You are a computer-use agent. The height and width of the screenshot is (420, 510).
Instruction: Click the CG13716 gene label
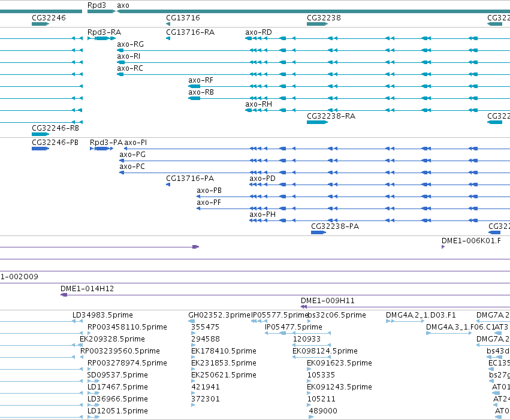(183, 18)
